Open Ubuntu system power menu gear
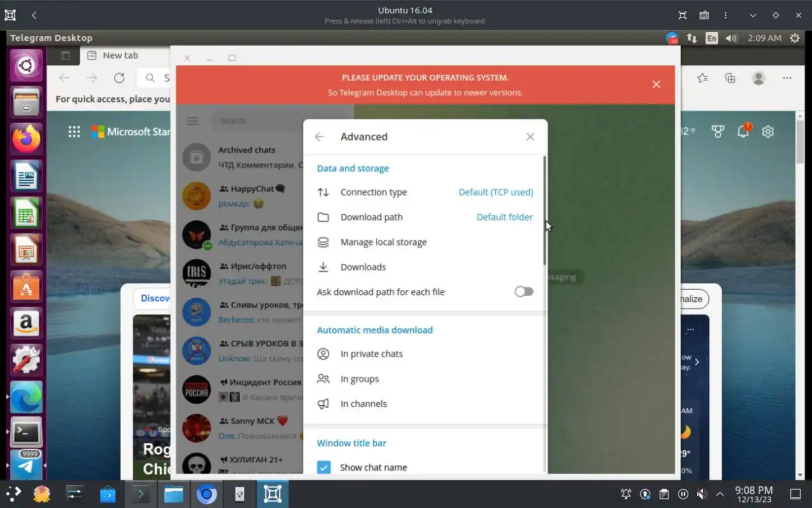The width and height of the screenshot is (812, 508). click(795, 38)
